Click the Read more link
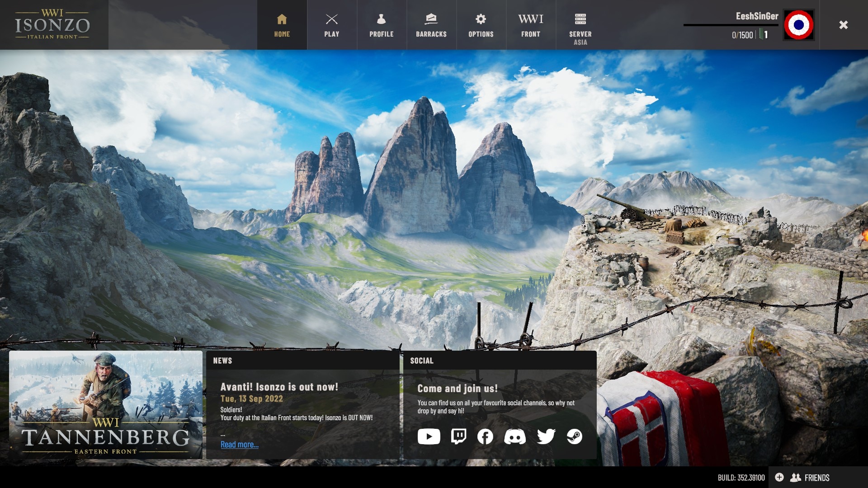This screenshot has height=488, width=868. click(x=240, y=445)
